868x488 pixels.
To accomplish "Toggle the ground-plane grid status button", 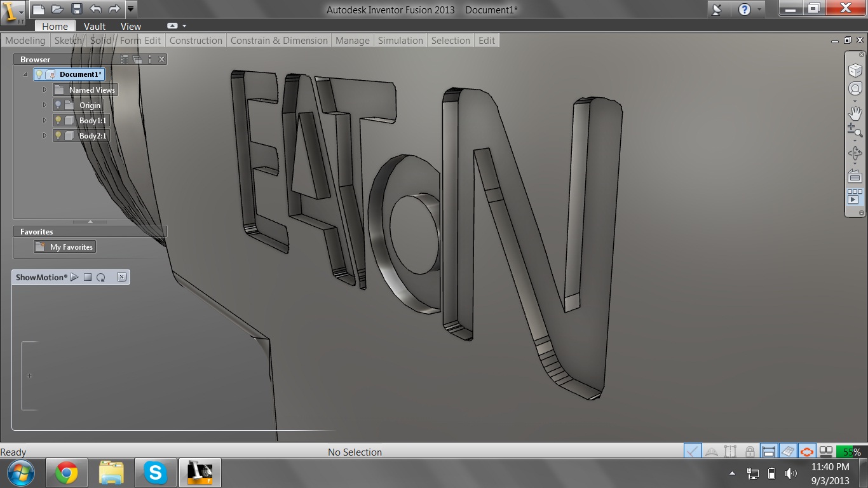I will point(788,451).
